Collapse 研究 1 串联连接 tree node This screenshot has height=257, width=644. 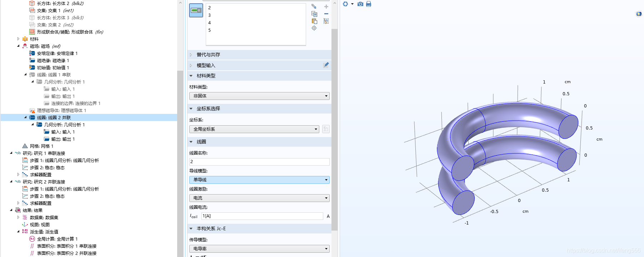pos(11,153)
